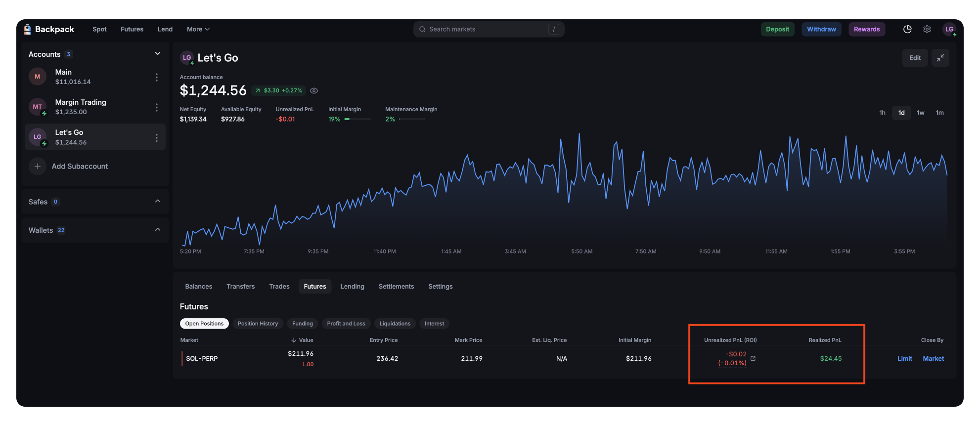
Task: Switch to the Trades tab
Action: (279, 287)
